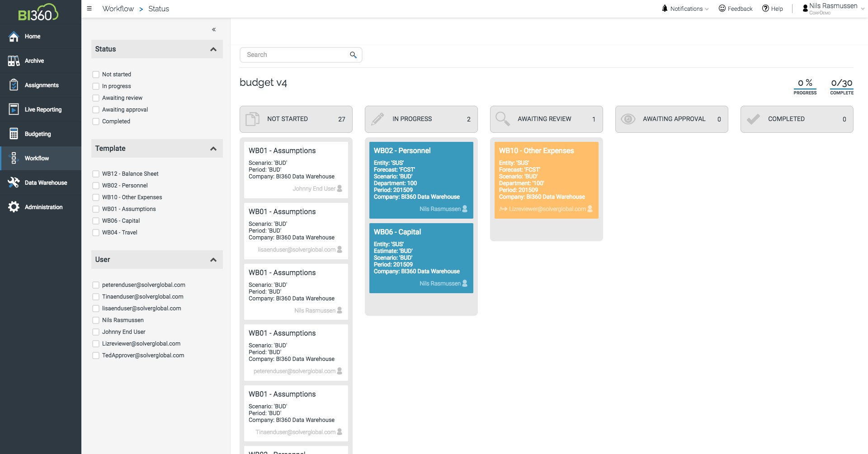The width and height of the screenshot is (868, 454).
Task: Click the Workflow breadcrumb link
Action: click(118, 9)
